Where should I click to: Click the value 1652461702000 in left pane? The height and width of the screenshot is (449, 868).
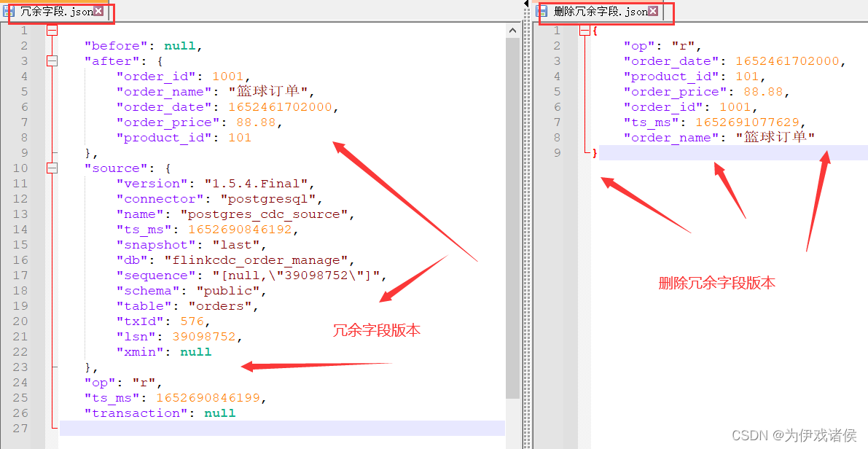click(280, 107)
